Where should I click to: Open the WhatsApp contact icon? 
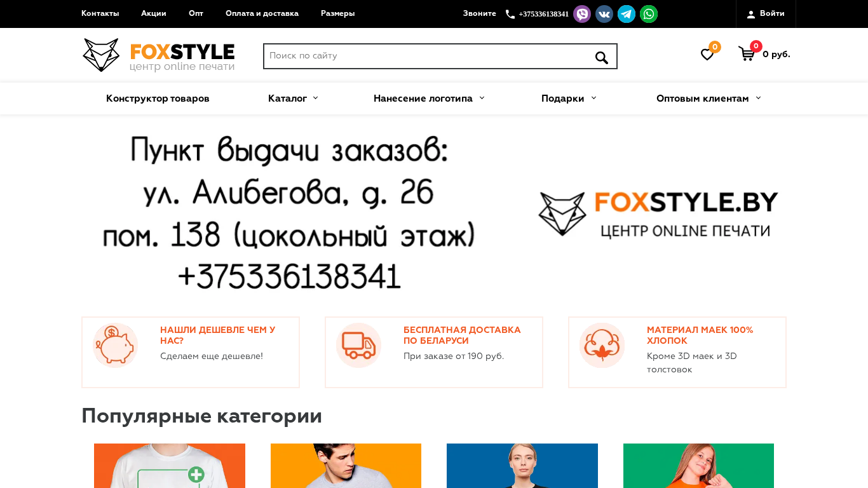pos(649,14)
